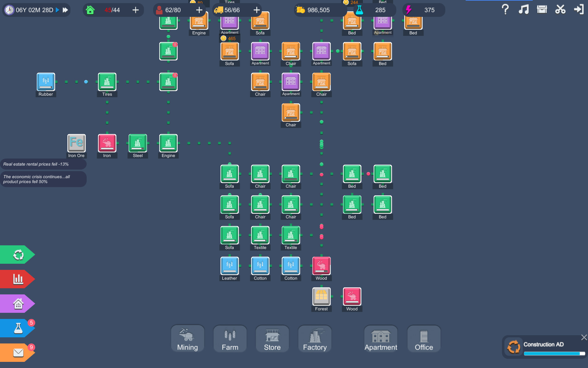Open the Farm build menu
Image resolution: width=588 pixels, height=368 pixels.
click(230, 339)
